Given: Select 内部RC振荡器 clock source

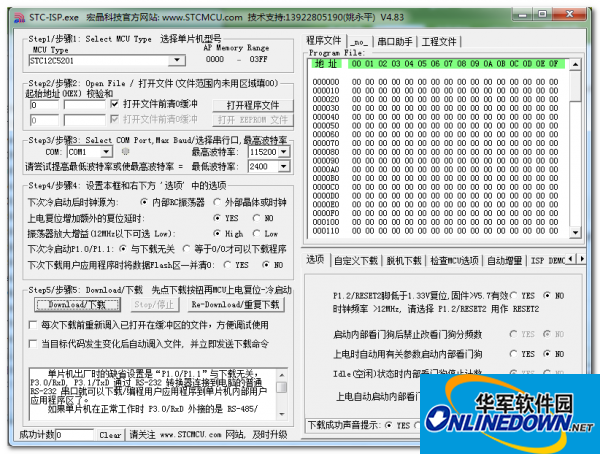Looking at the screenshot, I should [x=144, y=202].
